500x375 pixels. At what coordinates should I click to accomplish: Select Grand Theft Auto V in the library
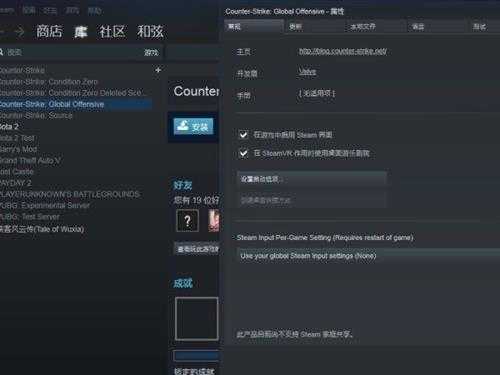(30, 161)
